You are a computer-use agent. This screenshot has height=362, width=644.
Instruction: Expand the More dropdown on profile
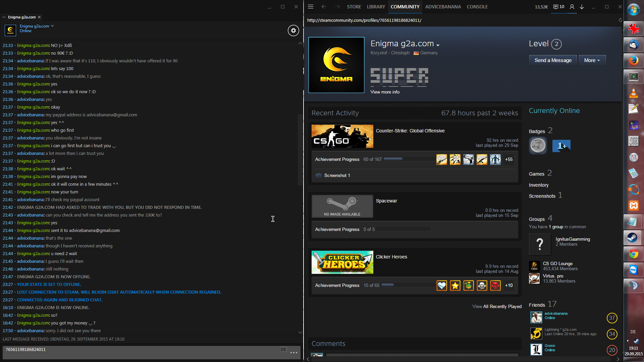[x=592, y=60]
